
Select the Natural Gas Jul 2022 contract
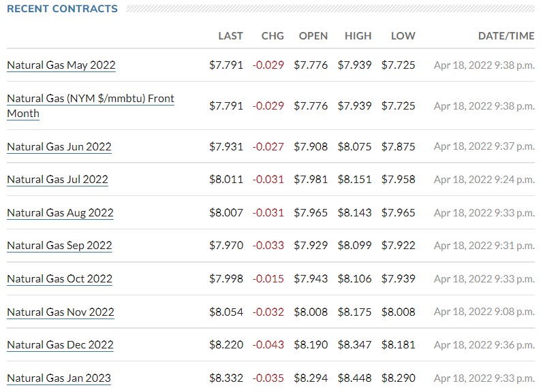(57, 180)
